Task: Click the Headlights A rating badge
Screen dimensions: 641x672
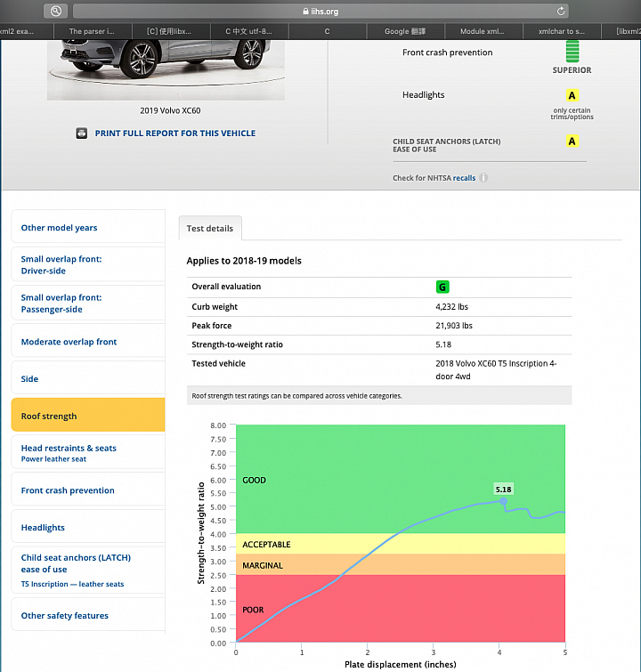Action: coord(572,95)
